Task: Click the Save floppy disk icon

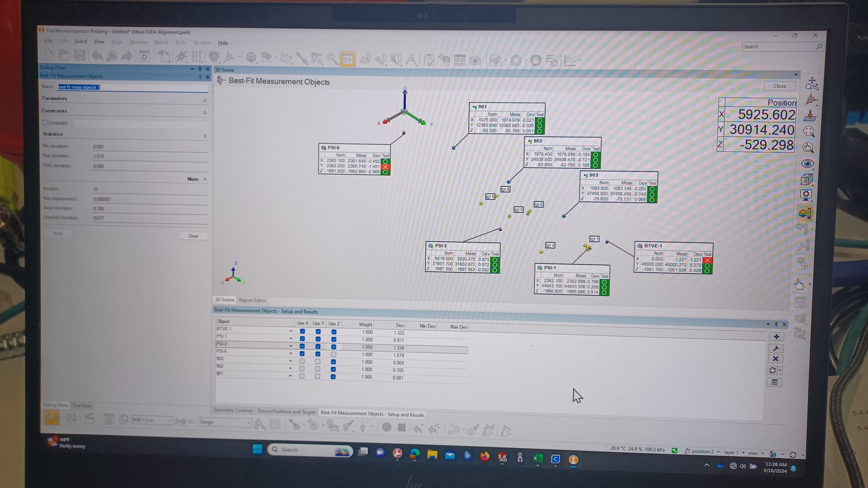Action: (79, 55)
